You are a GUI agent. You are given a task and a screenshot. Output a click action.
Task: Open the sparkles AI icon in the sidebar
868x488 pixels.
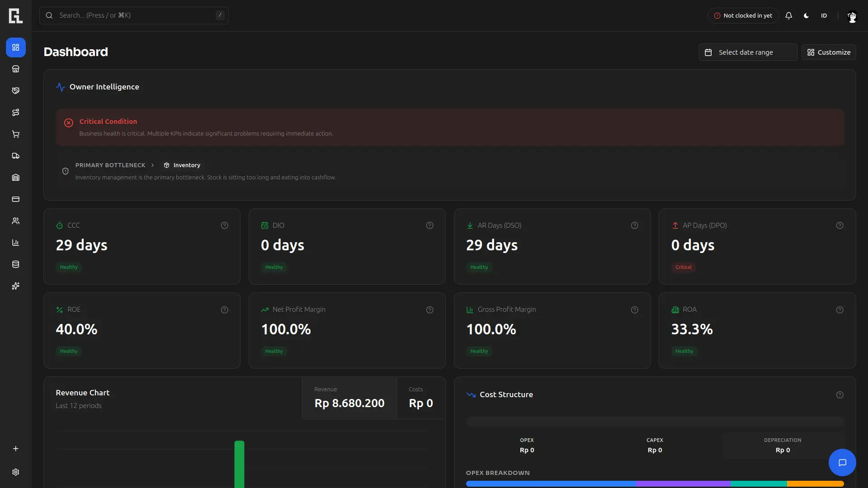click(x=16, y=286)
